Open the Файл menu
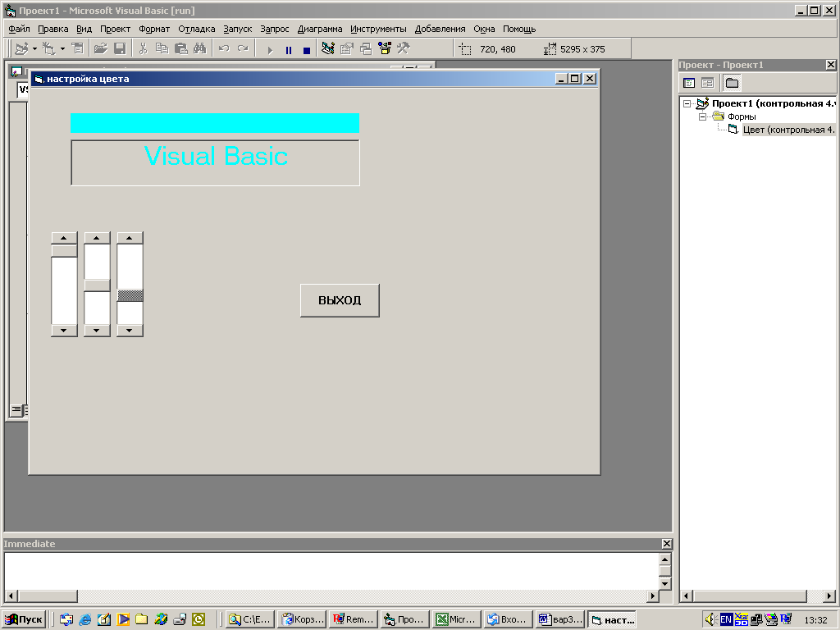This screenshot has height=630, width=840. [20, 29]
